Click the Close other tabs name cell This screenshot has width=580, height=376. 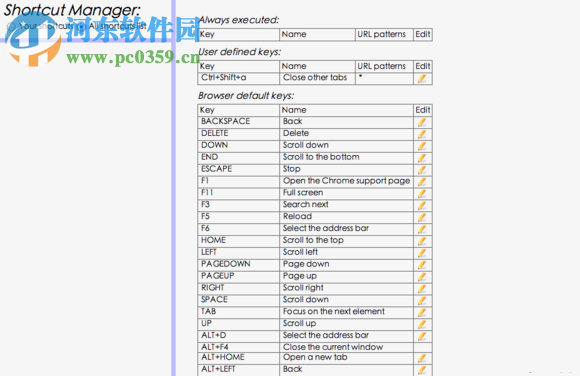[x=317, y=78]
